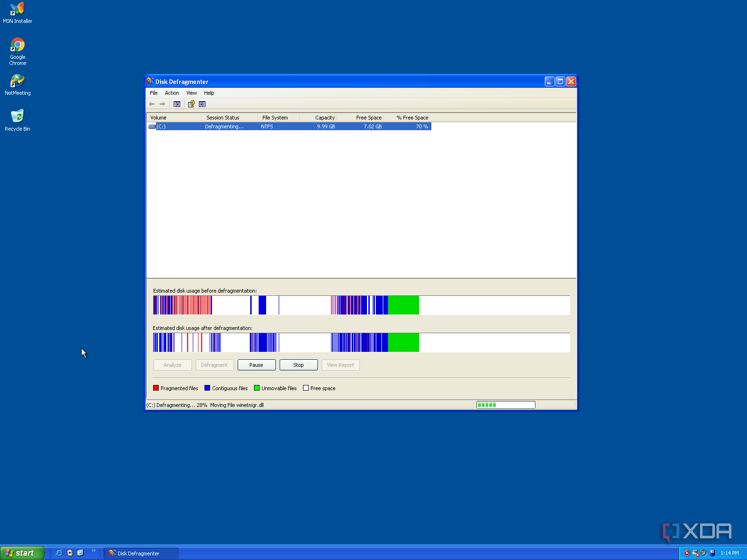Viewport: 747px width, 560px height.
Task: Open the Help menu
Action: 209,93
